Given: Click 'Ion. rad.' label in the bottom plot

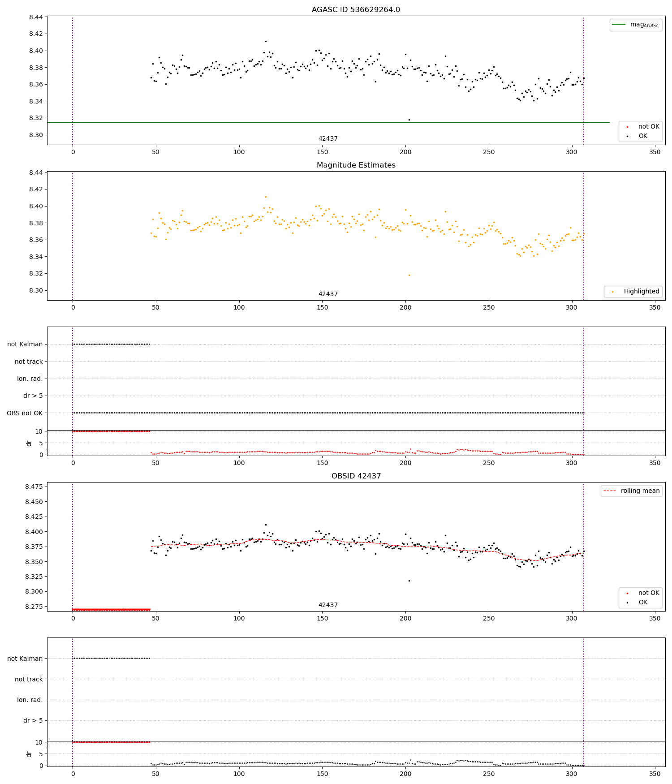Looking at the screenshot, I should [30, 700].
